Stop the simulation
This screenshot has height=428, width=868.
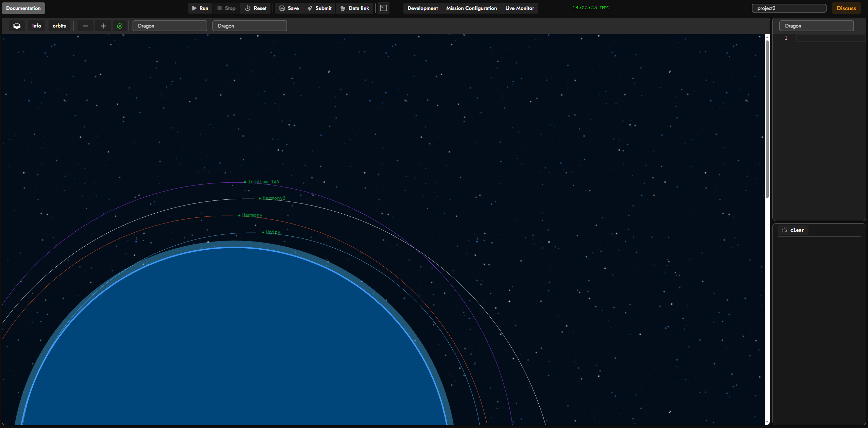(226, 8)
